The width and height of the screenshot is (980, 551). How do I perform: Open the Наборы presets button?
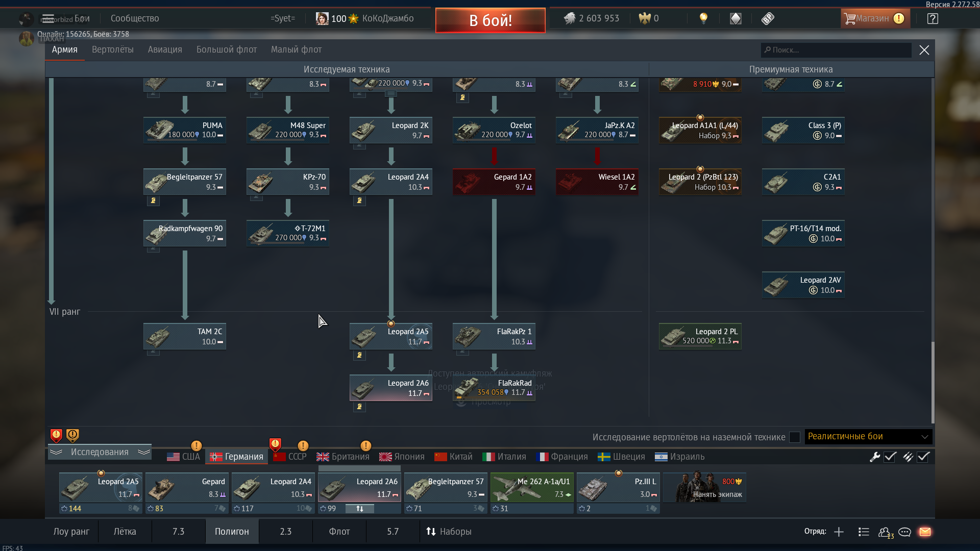[x=448, y=532]
